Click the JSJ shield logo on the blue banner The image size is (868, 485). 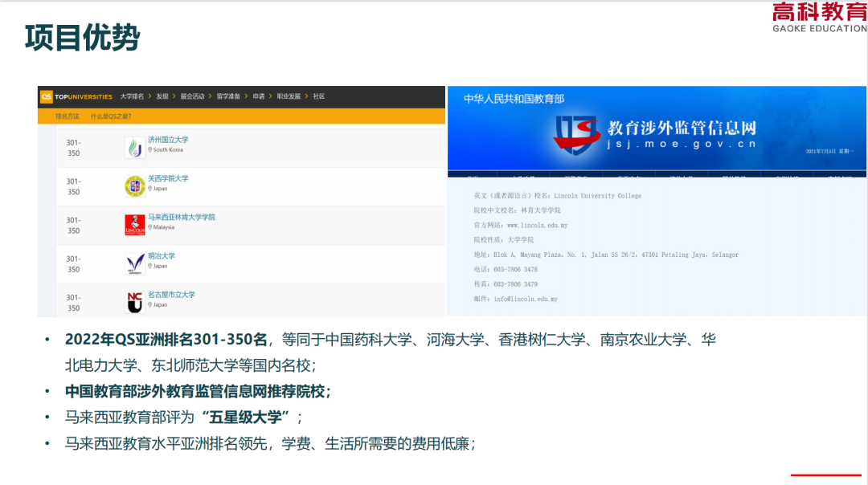tap(577, 134)
